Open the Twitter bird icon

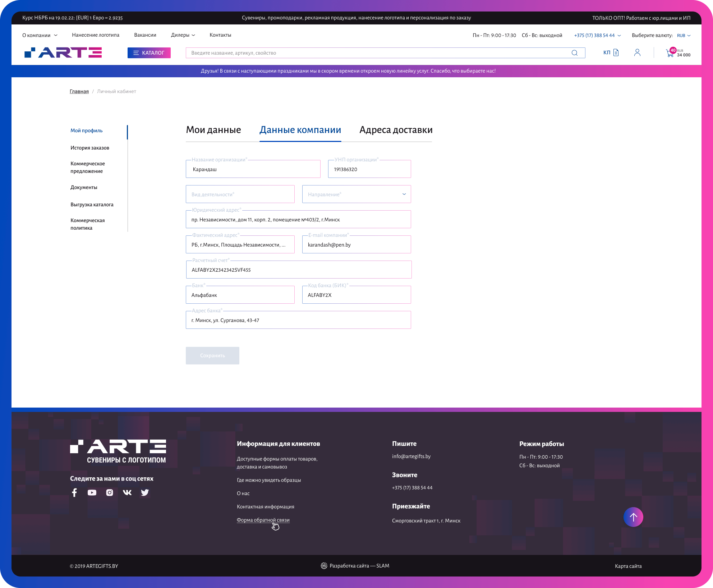[x=145, y=492]
